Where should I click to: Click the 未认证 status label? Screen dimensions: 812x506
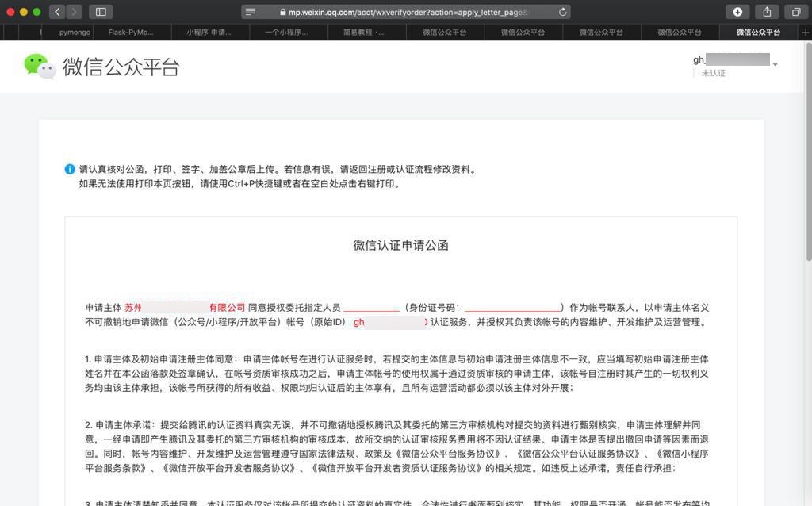[x=713, y=73]
